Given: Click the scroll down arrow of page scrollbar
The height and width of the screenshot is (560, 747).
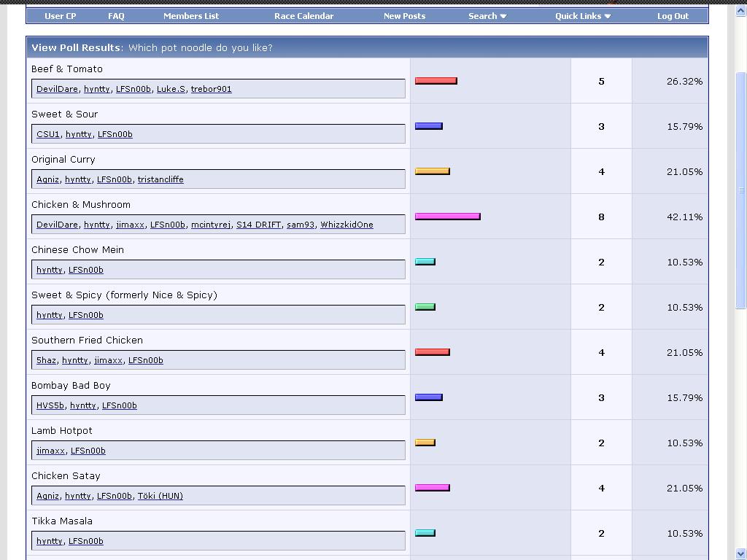Looking at the screenshot, I should pos(741,553).
